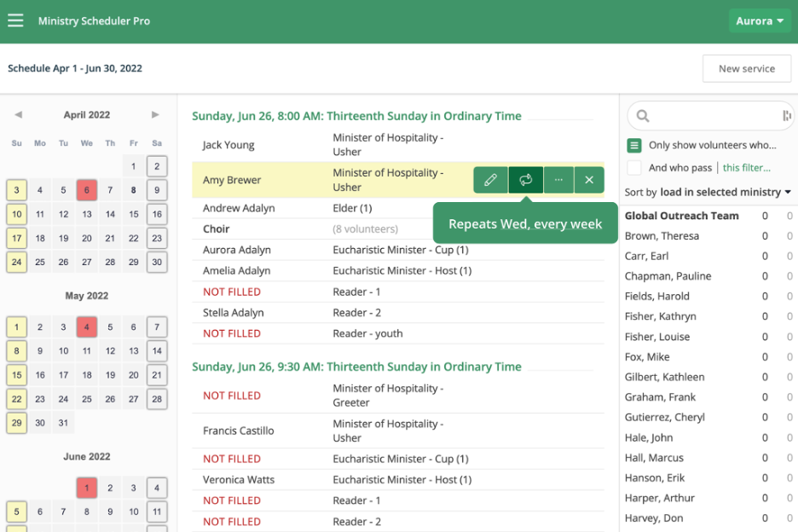Viewport: 798px width, 532px height.
Task: Open the 9:30 AM Thirteenth Sunday service heading
Action: 356,367
